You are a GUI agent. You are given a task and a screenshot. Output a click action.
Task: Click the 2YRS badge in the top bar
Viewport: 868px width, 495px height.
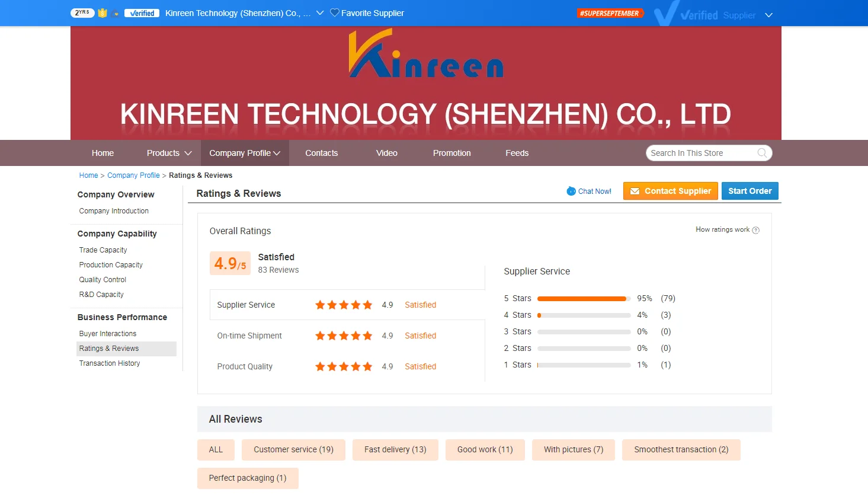pyautogui.click(x=82, y=13)
